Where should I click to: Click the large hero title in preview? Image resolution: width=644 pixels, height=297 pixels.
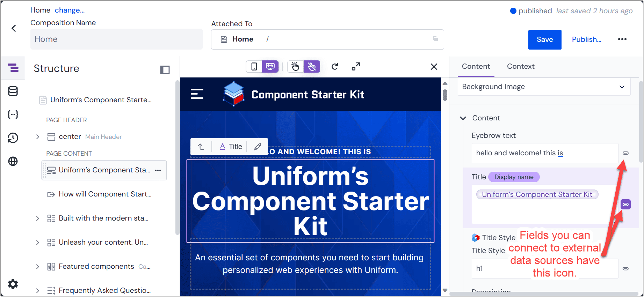click(x=310, y=201)
